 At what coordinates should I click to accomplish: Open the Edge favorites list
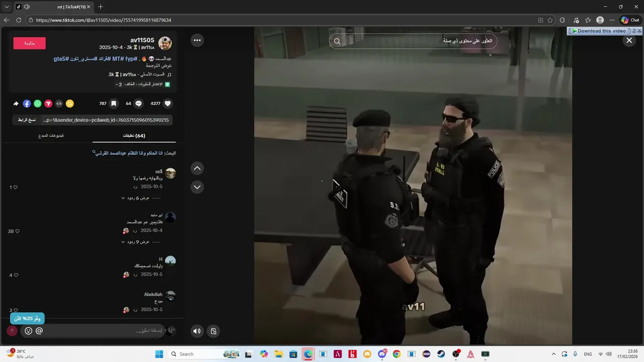(x=588, y=20)
